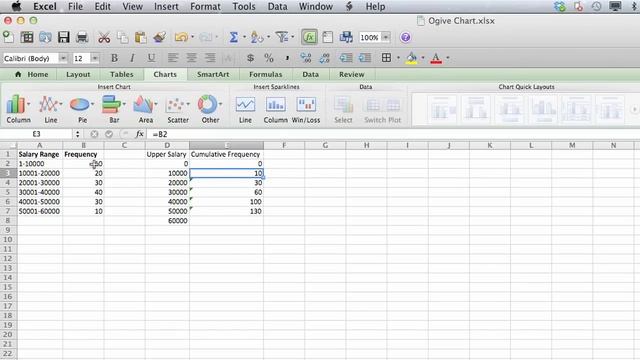The image size is (640, 360).
Task: Click the Save floppy disk icon
Action: coord(64,38)
